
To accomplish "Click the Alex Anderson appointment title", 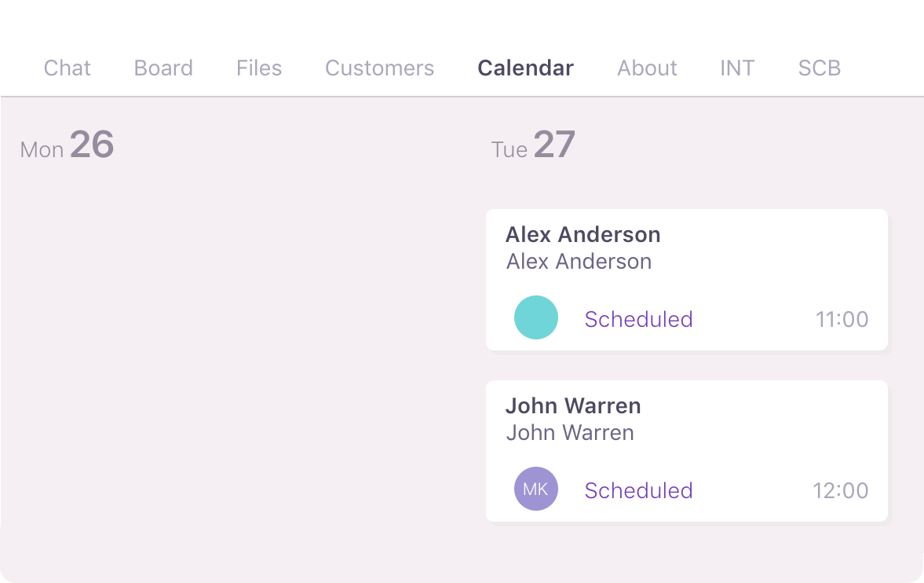I will point(583,234).
